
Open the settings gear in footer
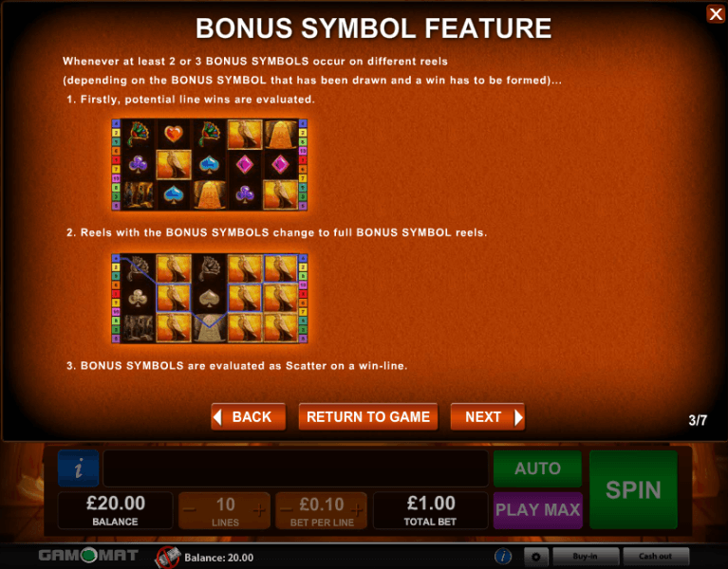[x=536, y=556]
